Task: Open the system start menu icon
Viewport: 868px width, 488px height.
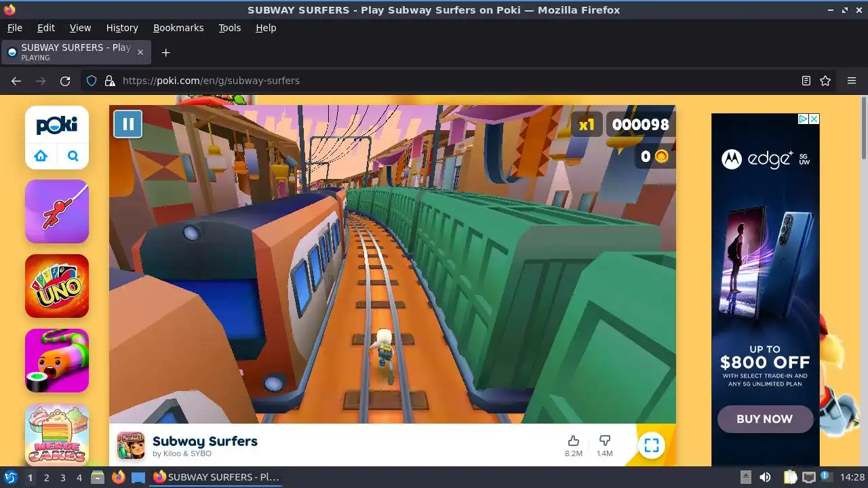Action: click(11, 477)
